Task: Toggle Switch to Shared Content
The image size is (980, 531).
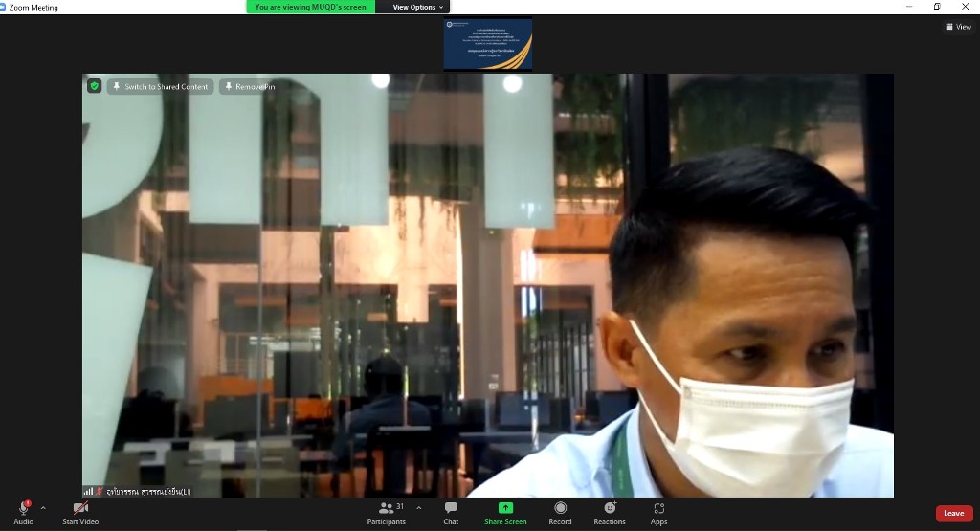Action: click(x=160, y=86)
